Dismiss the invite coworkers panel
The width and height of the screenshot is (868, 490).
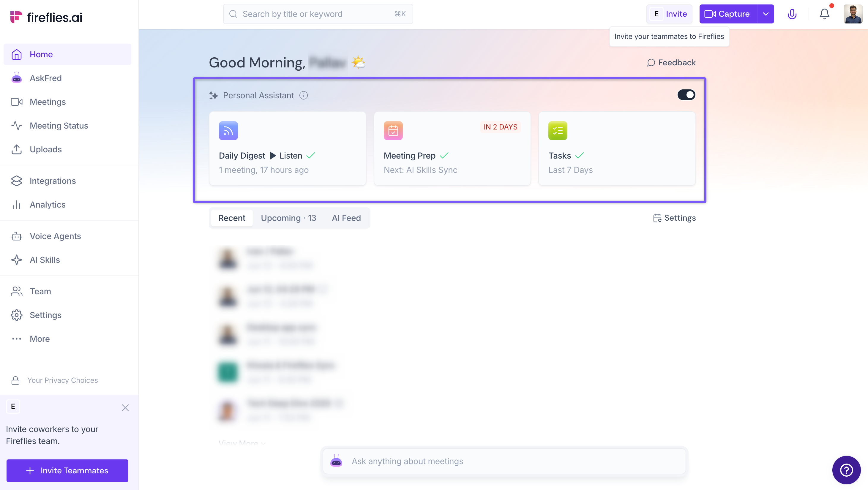(125, 408)
